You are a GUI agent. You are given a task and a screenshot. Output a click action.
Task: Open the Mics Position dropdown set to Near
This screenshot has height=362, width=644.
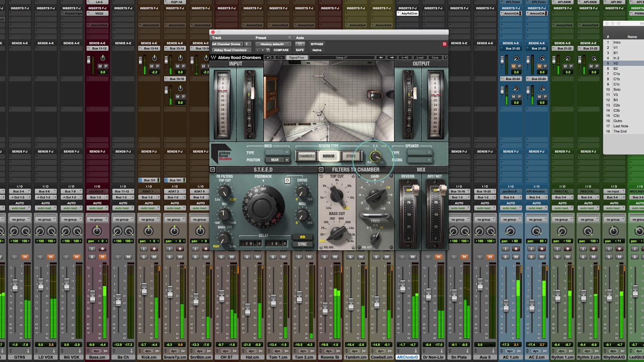click(277, 160)
